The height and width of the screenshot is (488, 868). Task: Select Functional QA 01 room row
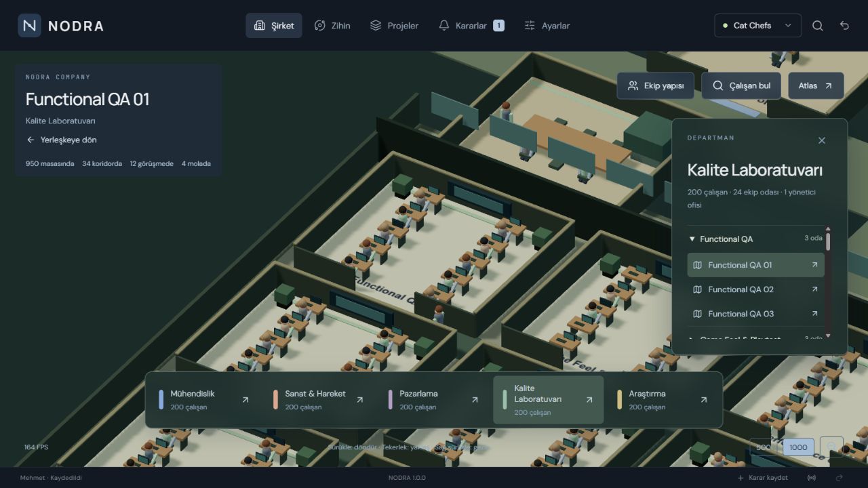pos(756,265)
